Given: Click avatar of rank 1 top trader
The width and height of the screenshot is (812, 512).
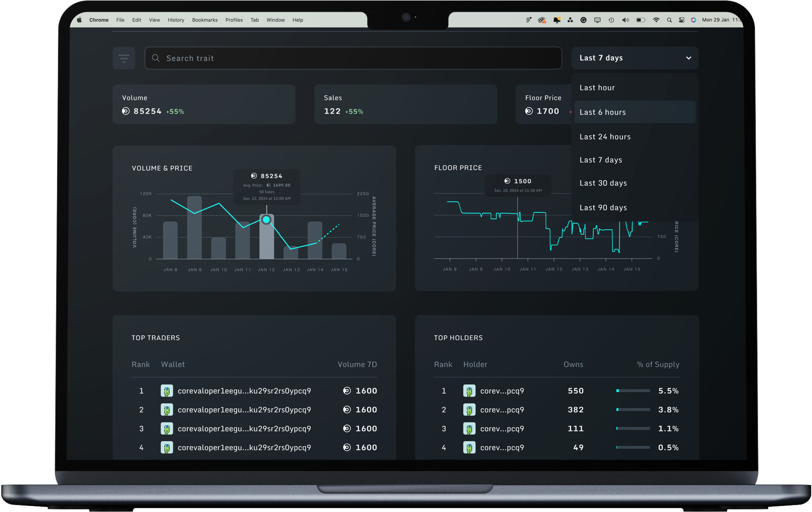Looking at the screenshot, I should tap(167, 391).
